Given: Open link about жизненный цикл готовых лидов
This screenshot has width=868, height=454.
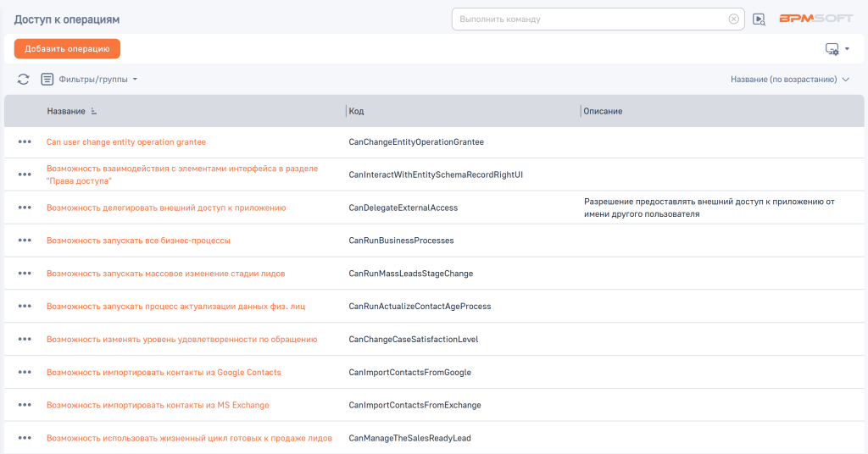Looking at the screenshot, I should click(189, 438).
